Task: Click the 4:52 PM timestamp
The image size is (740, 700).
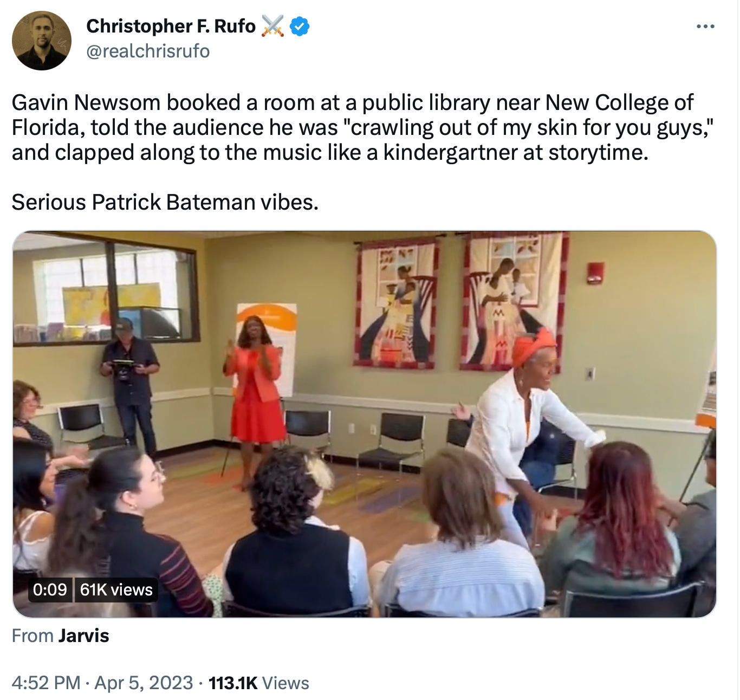Action: [46, 683]
